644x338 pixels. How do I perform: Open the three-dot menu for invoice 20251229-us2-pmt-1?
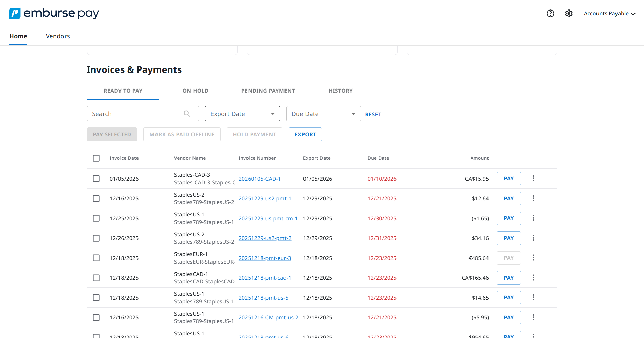[x=533, y=198]
